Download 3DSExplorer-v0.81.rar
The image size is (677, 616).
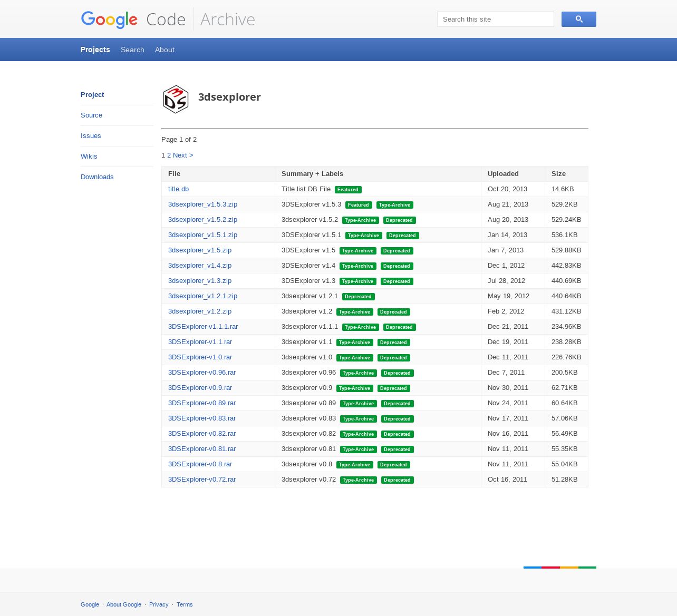[202, 449]
